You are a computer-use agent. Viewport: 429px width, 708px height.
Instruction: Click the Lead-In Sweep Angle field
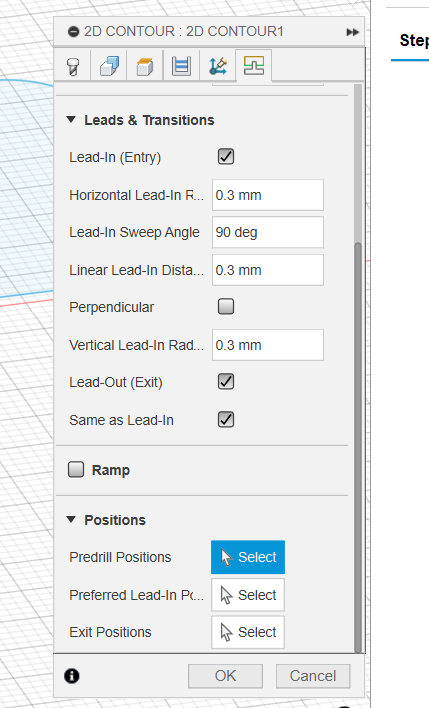(x=268, y=232)
